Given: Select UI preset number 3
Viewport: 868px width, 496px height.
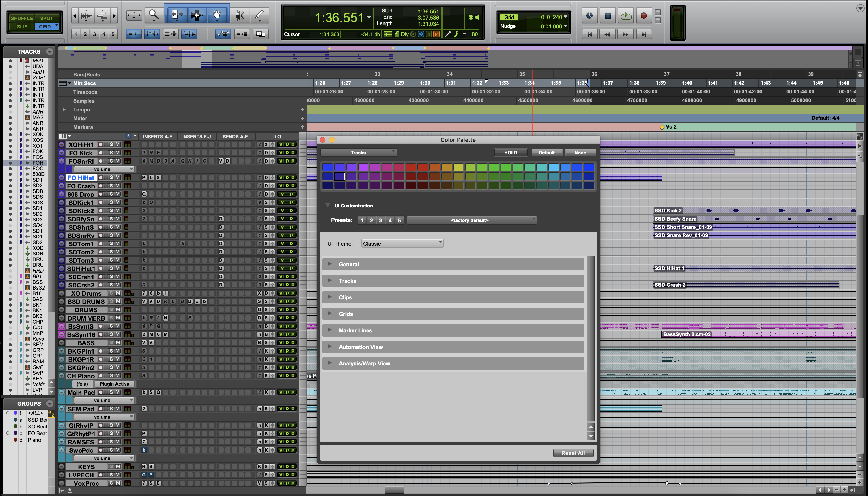Looking at the screenshot, I should click(x=381, y=220).
